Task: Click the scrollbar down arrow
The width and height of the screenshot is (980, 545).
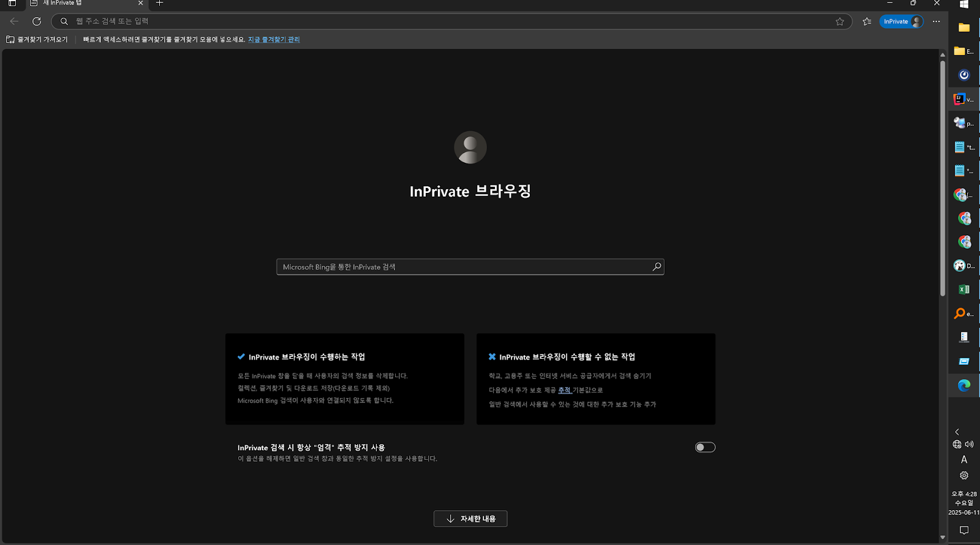Action: pos(943,538)
